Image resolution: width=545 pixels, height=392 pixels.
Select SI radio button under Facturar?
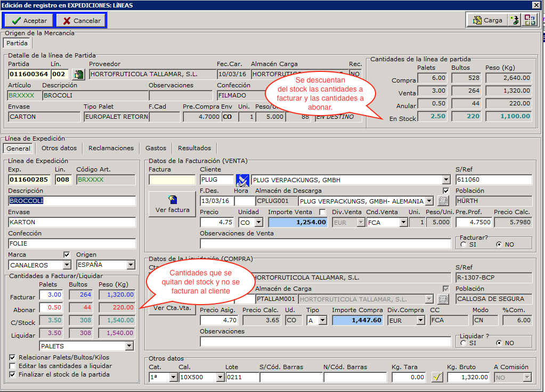tap(463, 244)
